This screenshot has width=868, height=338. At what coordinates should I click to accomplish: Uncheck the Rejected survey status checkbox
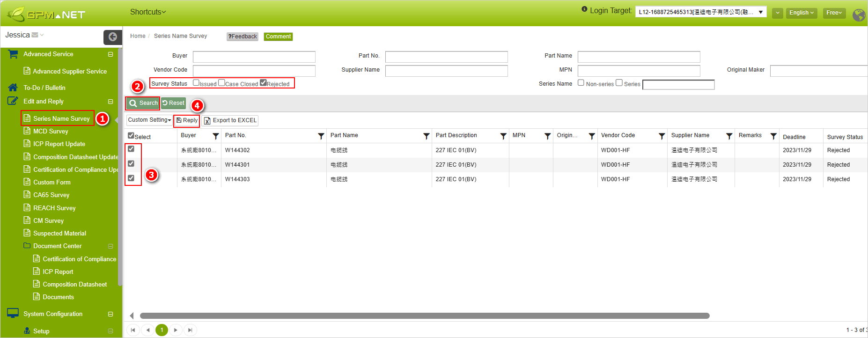263,82
